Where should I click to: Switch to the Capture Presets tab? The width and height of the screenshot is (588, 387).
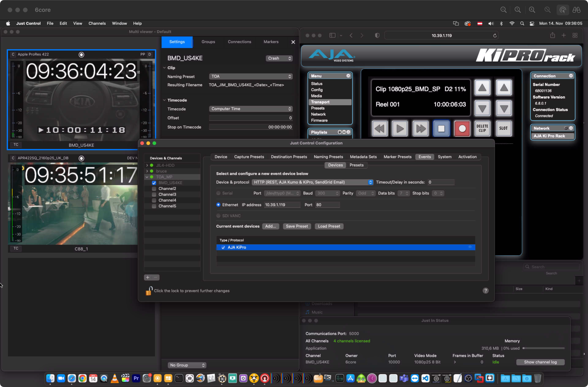click(x=249, y=157)
